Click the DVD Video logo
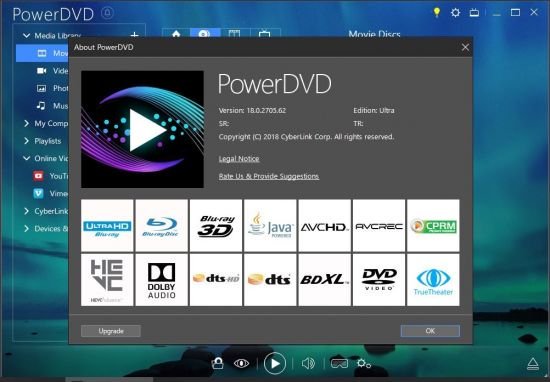Image resolution: width=550 pixels, height=382 pixels. [379, 280]
